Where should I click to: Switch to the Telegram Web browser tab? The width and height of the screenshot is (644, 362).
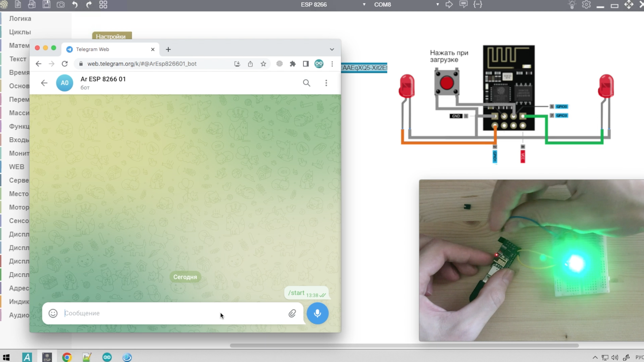[x=110, y=49]
